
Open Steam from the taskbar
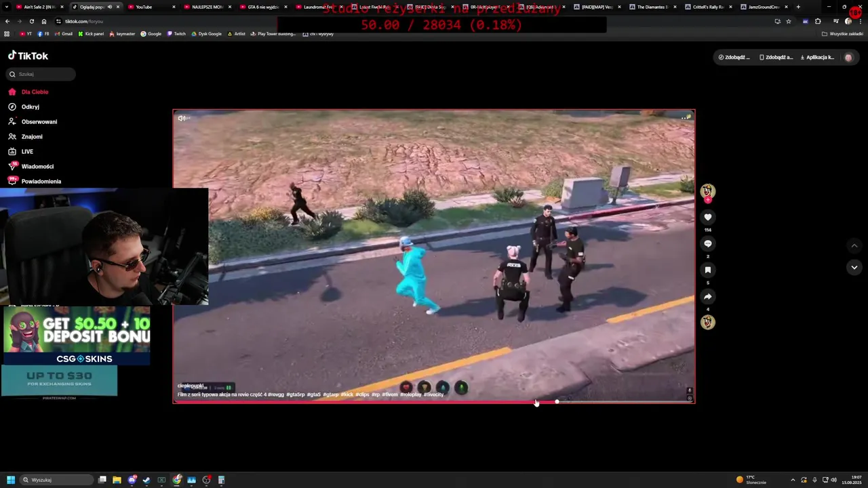(x=146, y=480)
